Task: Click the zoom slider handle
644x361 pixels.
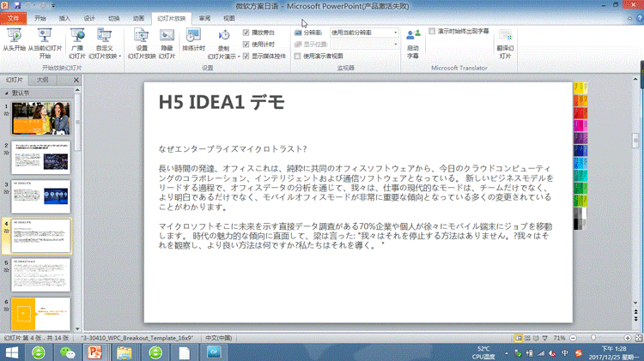Action: click(x=593, y=338)
